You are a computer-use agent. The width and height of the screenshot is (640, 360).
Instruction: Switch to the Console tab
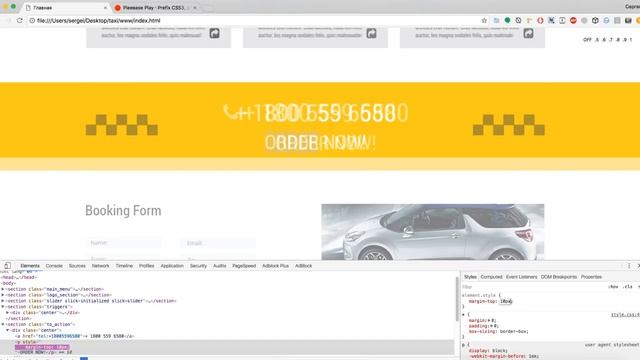pos(54,266)
